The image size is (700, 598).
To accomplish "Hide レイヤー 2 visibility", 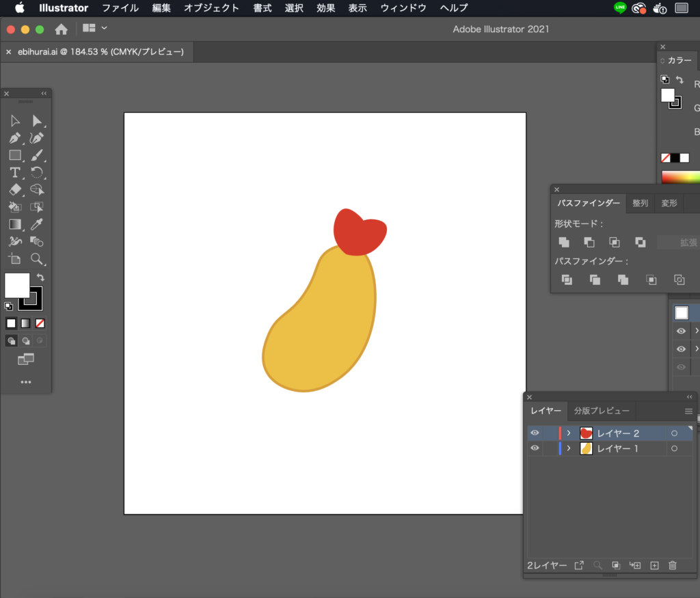I will click(535, 433).
